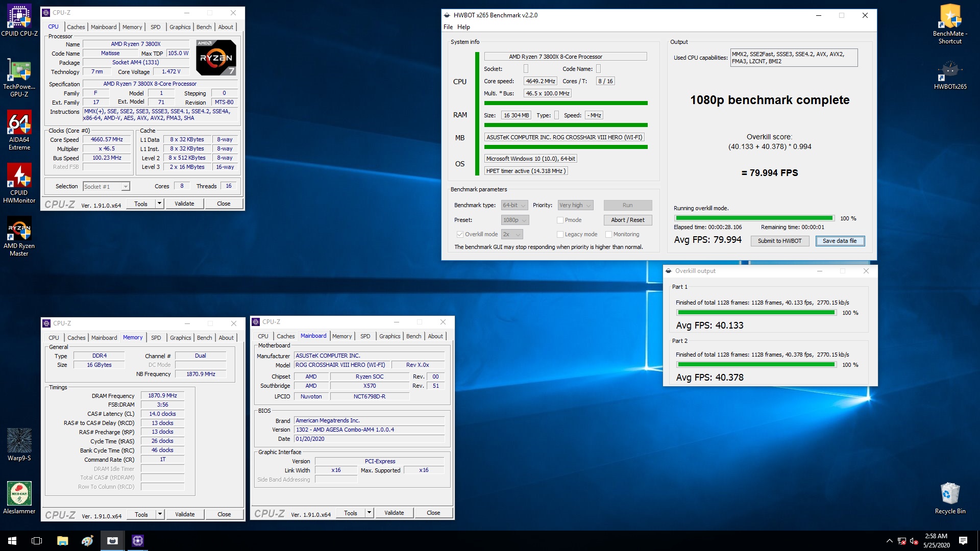The image size is (980, 551).
Task: Click the Ryzen 7 logo in CPU-Z
Action: pyautogui.click(x=216, y=58)
